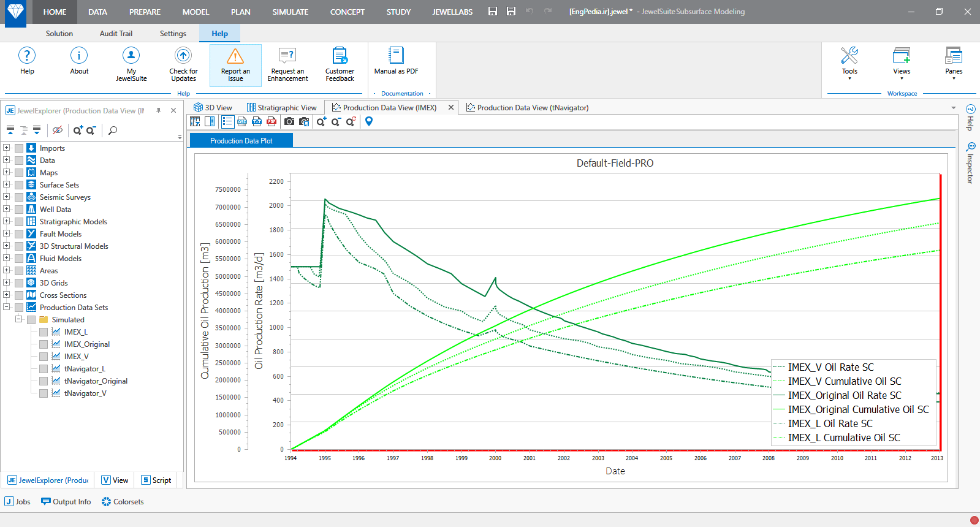Switch to the 3D View tab
The height and width of the screenshot is (527, 980).
pos(213,107)
